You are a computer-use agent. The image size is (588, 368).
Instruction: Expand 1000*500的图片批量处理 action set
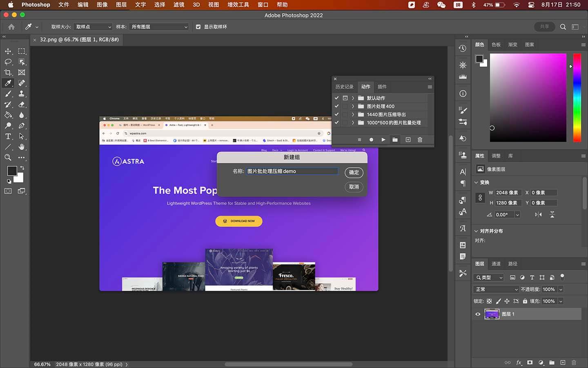click(353, 123)
